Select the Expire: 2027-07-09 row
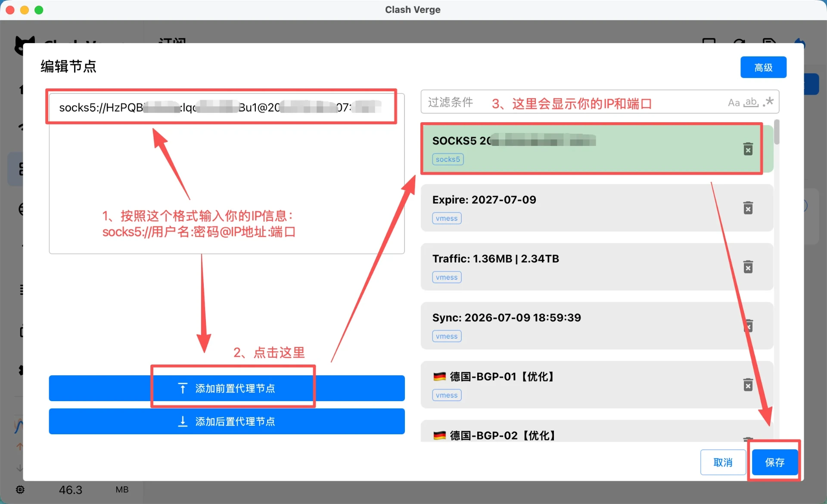Screen dimensions: 827x504 (x=597, y=208)
